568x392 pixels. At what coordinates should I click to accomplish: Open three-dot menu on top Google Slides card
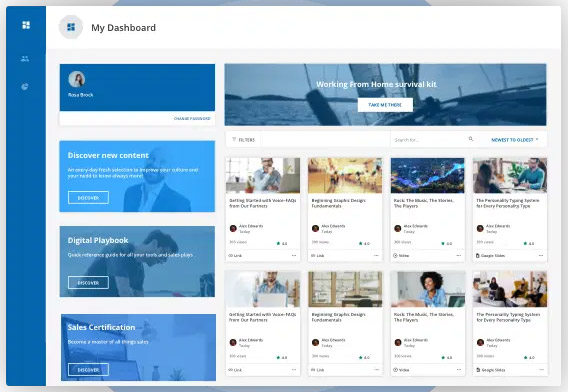coord(541,255)
